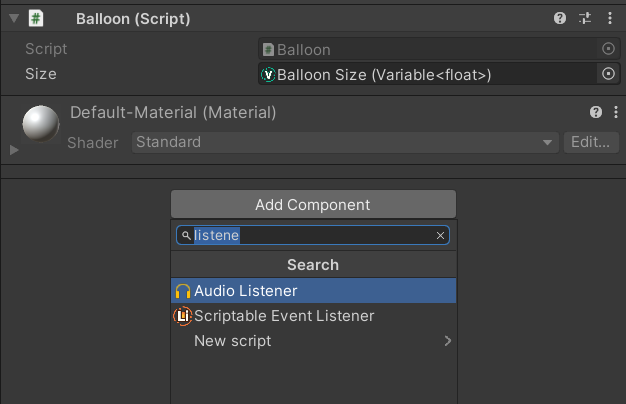Expand the Default-Material properties arrow

coord(14,149)
